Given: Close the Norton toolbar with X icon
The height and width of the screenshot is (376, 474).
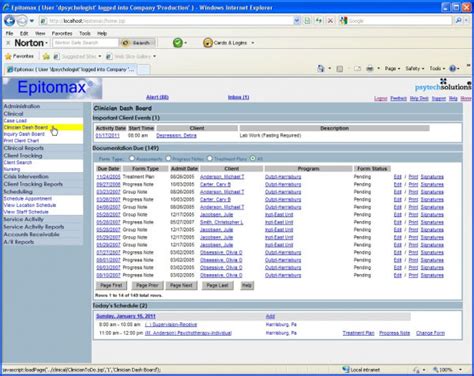Looking at the screenshot, I should pyautogui.click(x=8, y=43).
